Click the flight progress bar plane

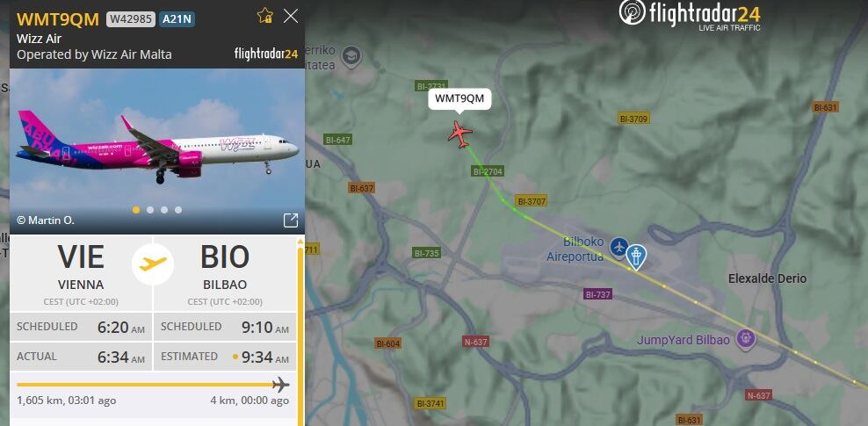[x=281, y=384]
